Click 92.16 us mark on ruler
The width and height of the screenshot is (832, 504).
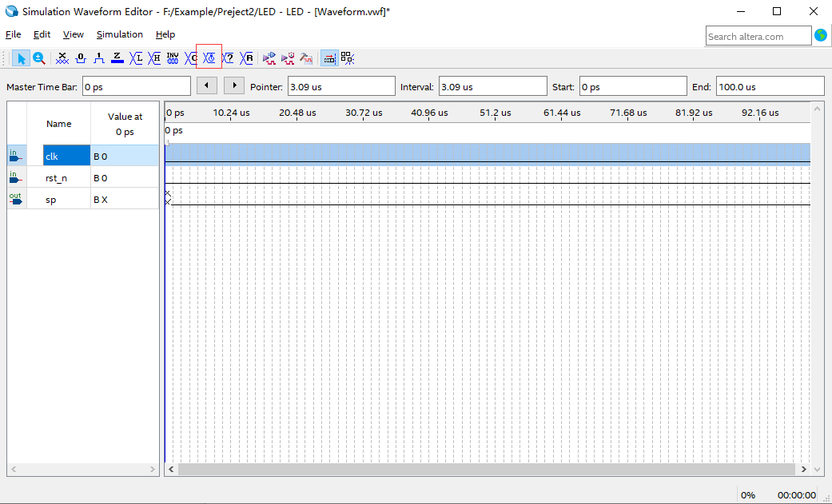point(760,113)
